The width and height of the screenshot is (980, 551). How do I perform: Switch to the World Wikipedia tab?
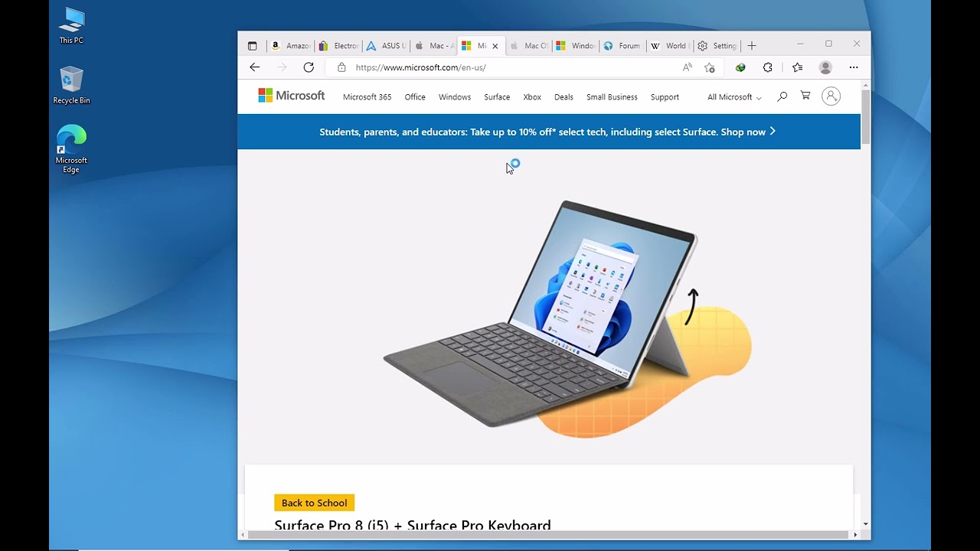click(x=670, y=46)
